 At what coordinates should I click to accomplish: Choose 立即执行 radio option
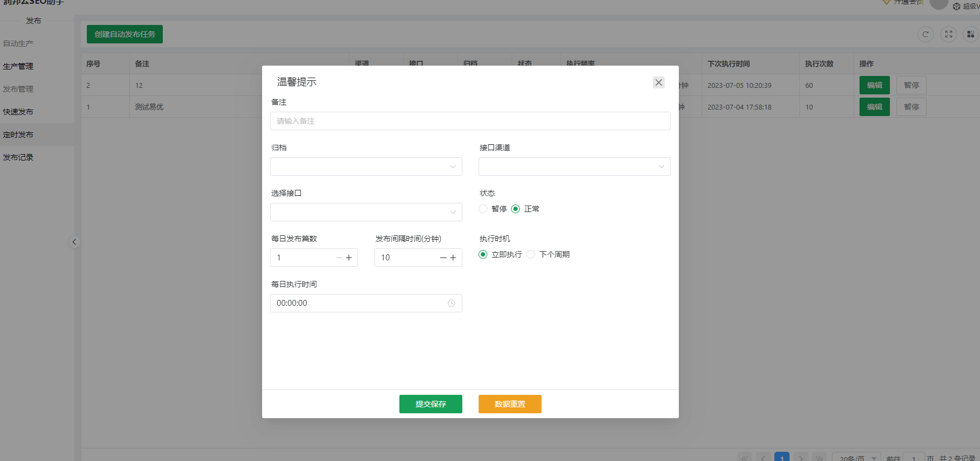coord(483,254)
